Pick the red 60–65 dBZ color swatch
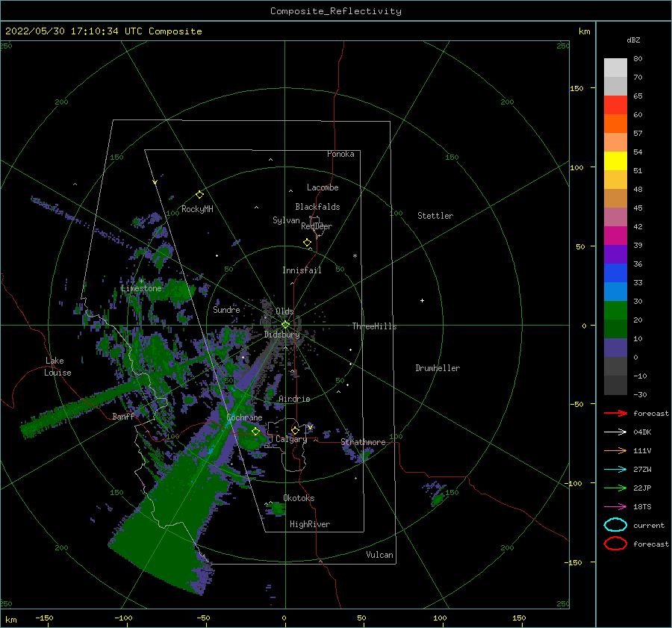This screenshot has width=672, height=628. (615, 105)
